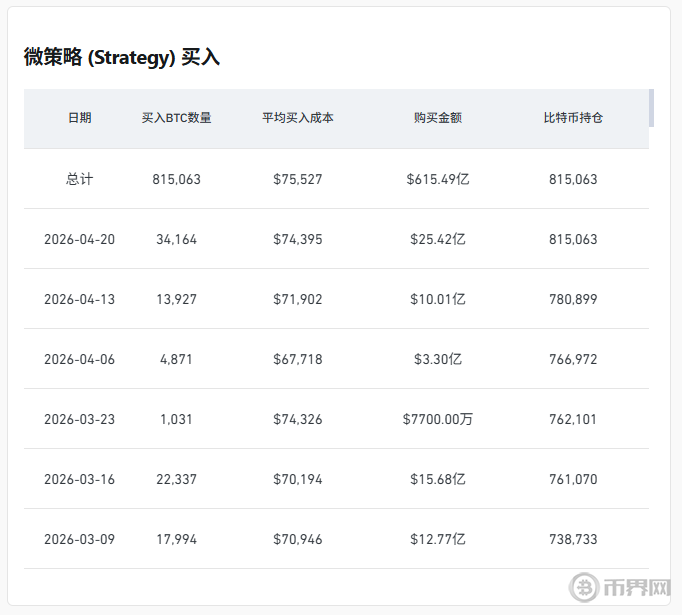This screenshot has width=682, height=615.
Task: Click holdings value 780,899
Action: coord(573,299)
